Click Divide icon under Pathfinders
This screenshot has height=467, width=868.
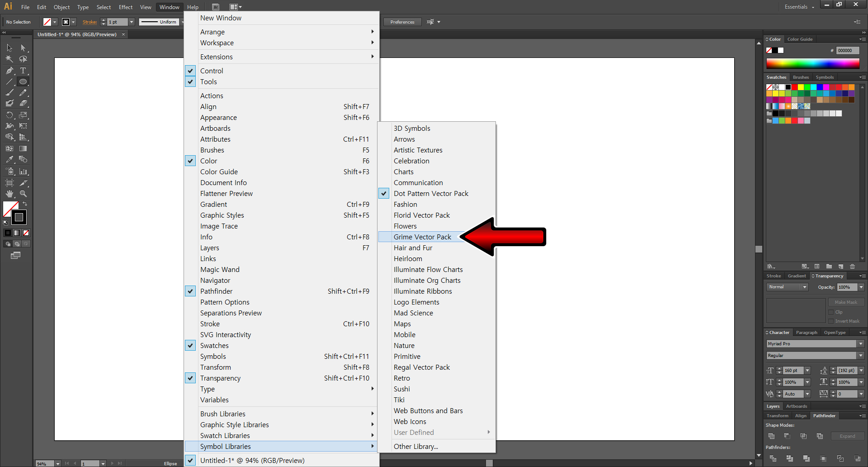click(x=773, y=458)
